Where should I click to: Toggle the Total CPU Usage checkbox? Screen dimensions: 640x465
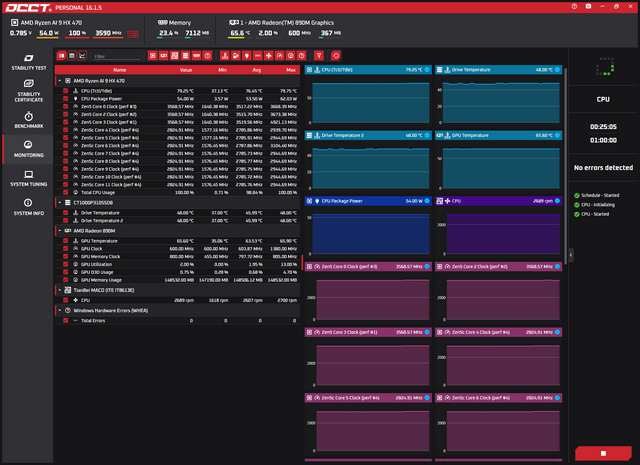(66, 192)
